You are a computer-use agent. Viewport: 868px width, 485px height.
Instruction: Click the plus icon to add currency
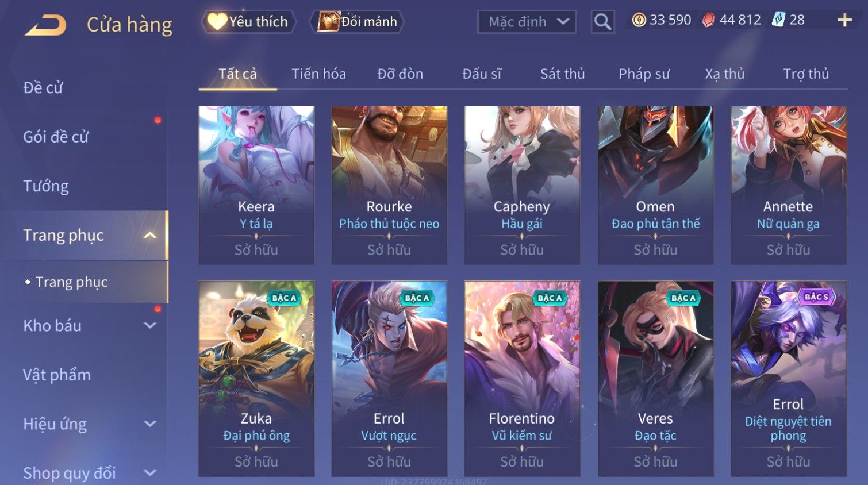coord(844,21)
